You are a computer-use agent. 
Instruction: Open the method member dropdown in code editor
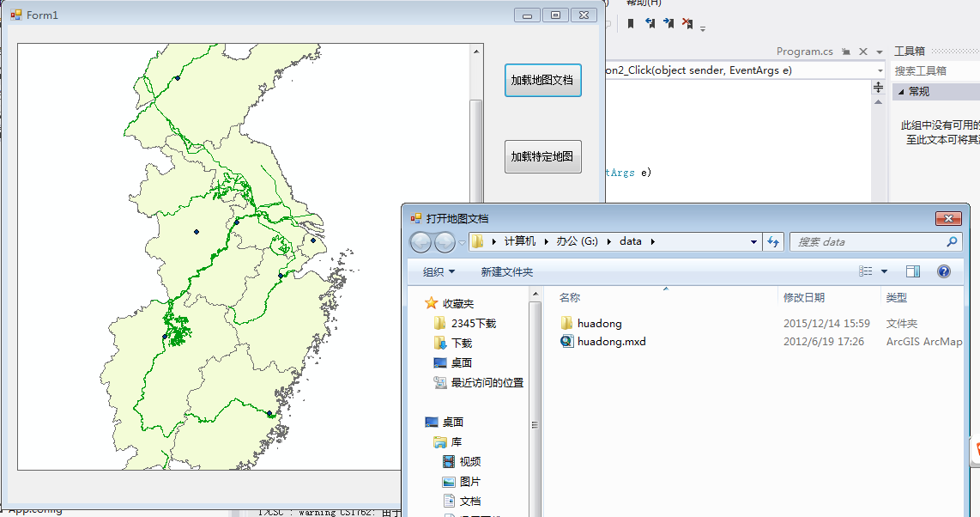point(880,70)
